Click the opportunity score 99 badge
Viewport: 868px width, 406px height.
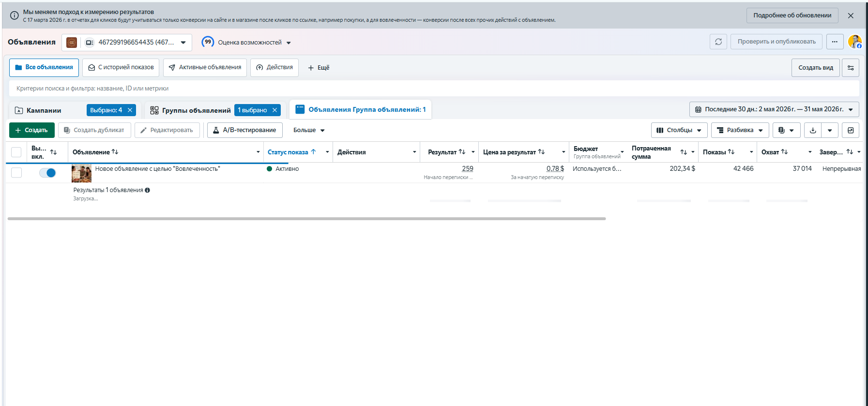[x=208, y=42]
